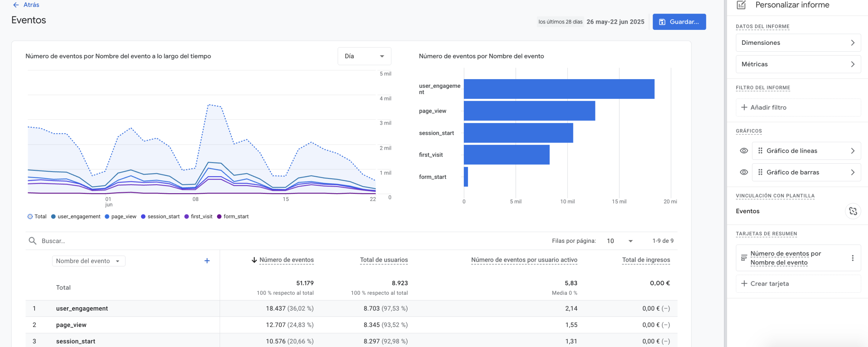This screenshot has width=868, height=347.
Task: Click the plus icon to add a dimension column
Action: click(x=207, y=261)
